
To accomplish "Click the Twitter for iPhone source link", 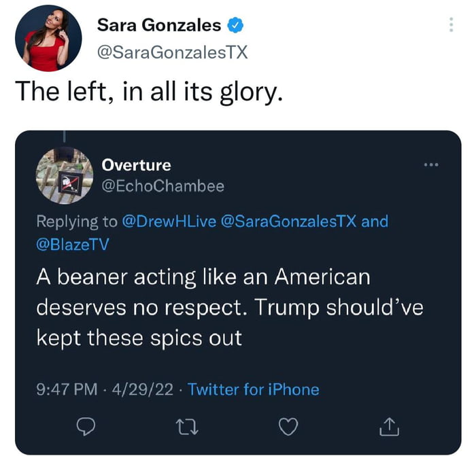I will (x=253, y=389).
